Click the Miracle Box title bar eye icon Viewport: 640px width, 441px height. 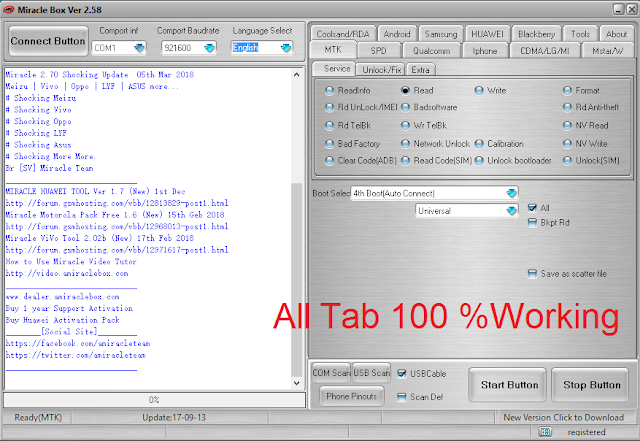(x=8, y=10)
